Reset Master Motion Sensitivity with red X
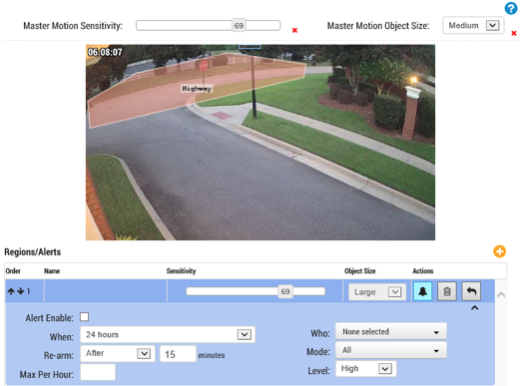The width and height of the screenshot is (520, 386). [295, 30]
